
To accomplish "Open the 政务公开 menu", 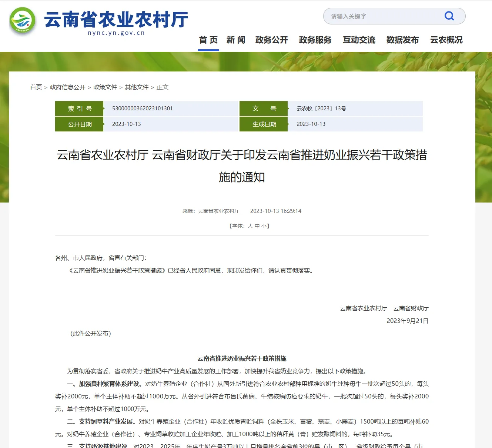I will [272, 40].
